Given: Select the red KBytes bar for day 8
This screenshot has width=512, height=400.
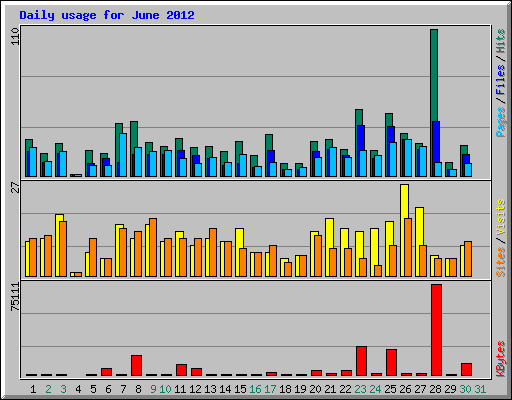Looking at the screenshot, I should 136,365.
